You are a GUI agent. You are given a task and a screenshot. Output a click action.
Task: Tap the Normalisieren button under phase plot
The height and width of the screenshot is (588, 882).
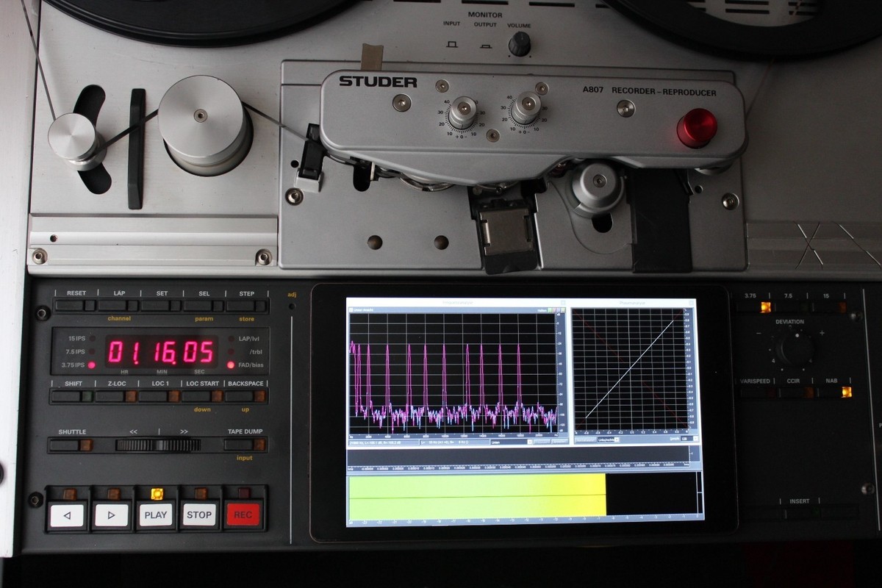[584, 439]
